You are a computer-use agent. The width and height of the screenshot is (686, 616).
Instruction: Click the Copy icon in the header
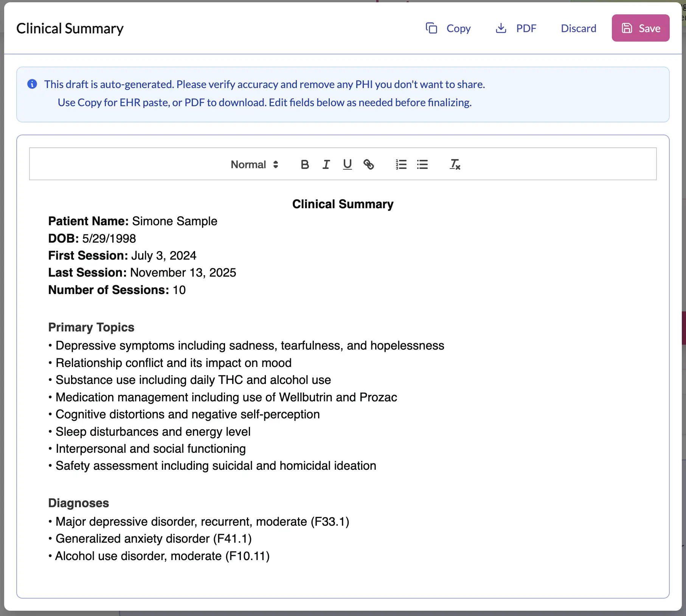coord(432,28)
